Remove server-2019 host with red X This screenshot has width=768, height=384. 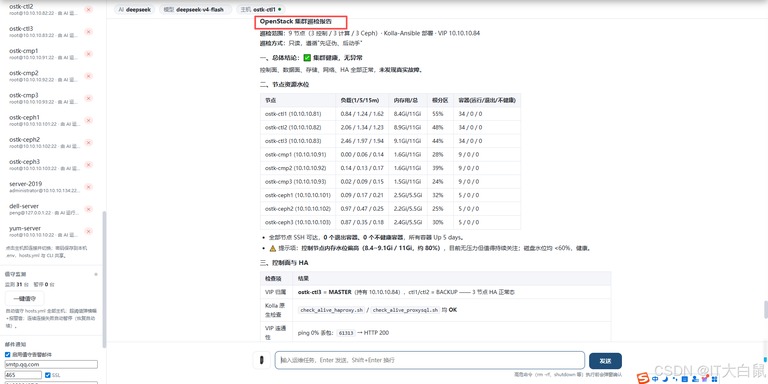pos(89,187)
